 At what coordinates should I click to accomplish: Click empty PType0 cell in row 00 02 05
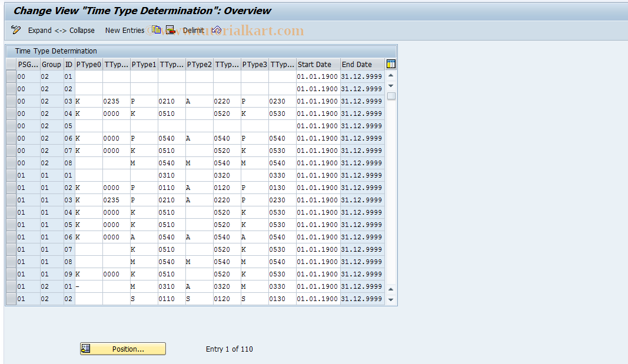tap(88, 126)
